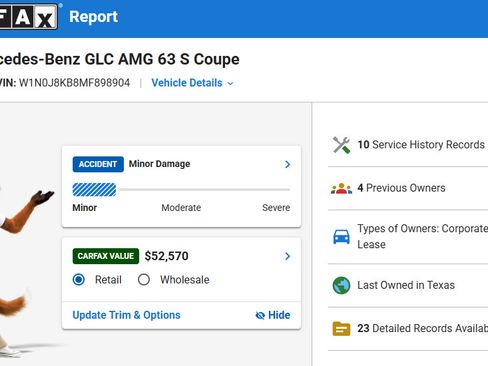Click the Minor label under severity bar
This screenshot has height=366, width=488.
click(85, 208)
